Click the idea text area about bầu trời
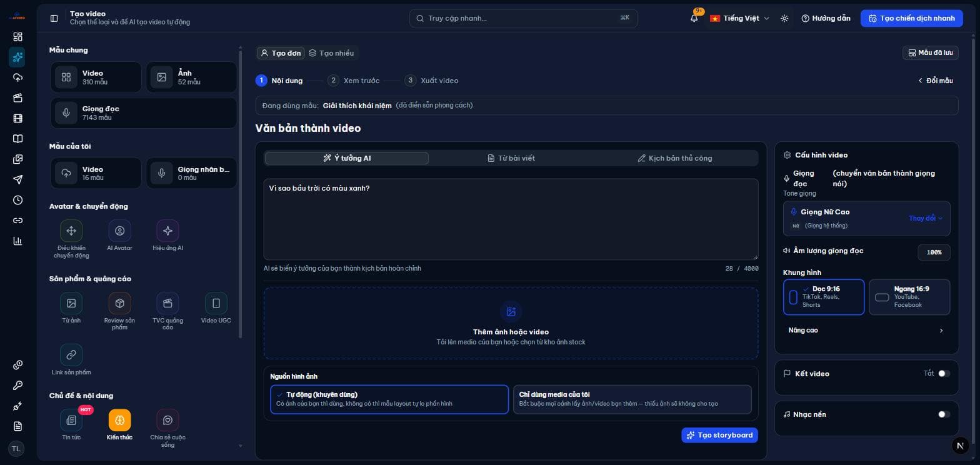The height and width of the screenshot is (465, 980). [511, 219]
